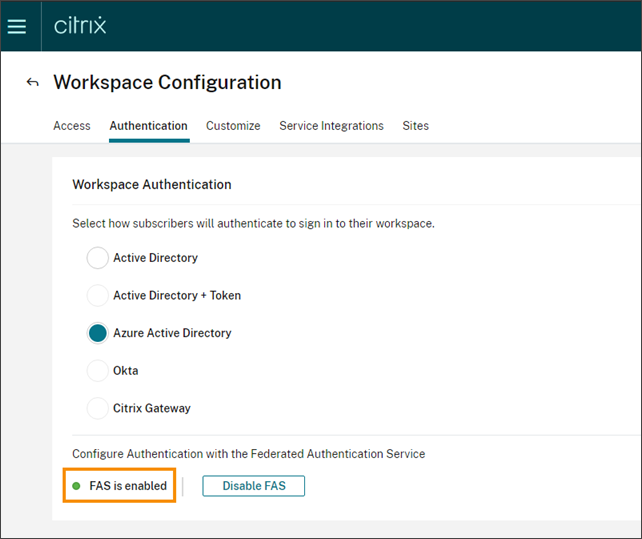The height and width of the screenshot is (539, 642).
Task: Click the Workspace Authentication section heading
Action: tap(152, 185)
